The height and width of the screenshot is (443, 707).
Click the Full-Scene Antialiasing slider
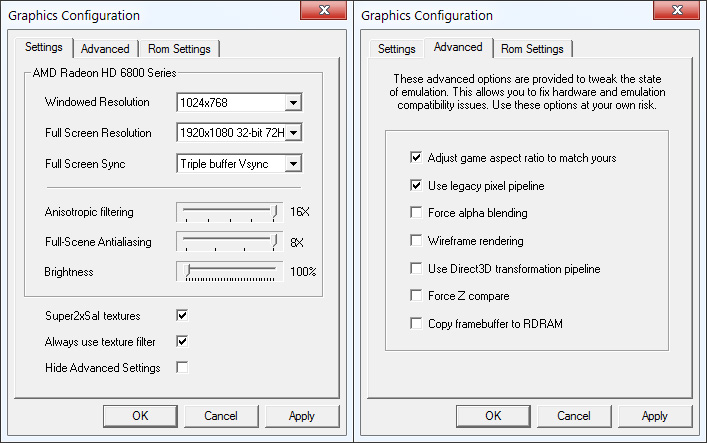click(x=227, y=242)
